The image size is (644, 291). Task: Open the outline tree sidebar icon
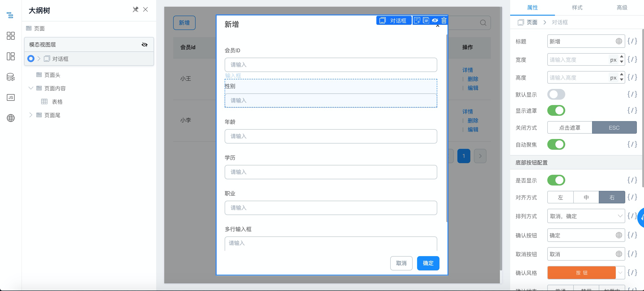(10, 15)
